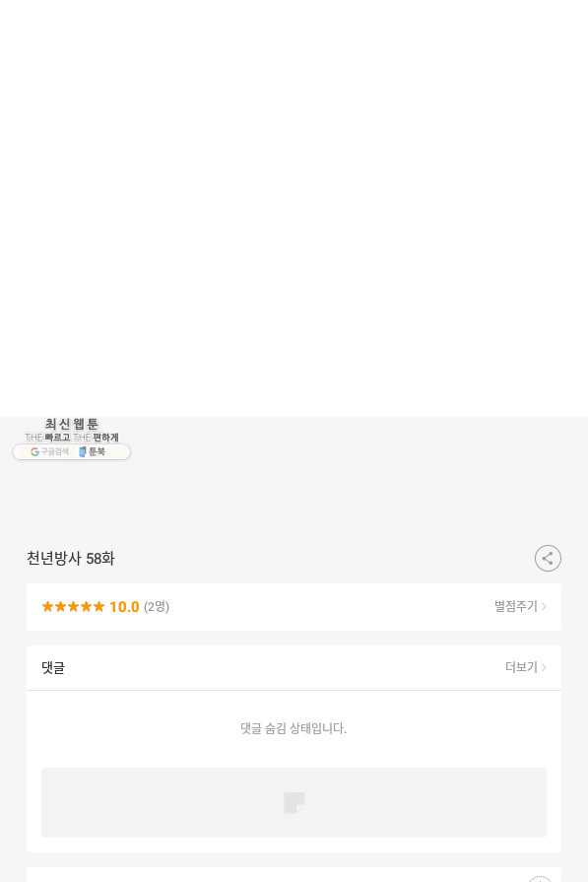Select the 댓글 section header
This screenshot has height=882, width=588.
point(53,668)
